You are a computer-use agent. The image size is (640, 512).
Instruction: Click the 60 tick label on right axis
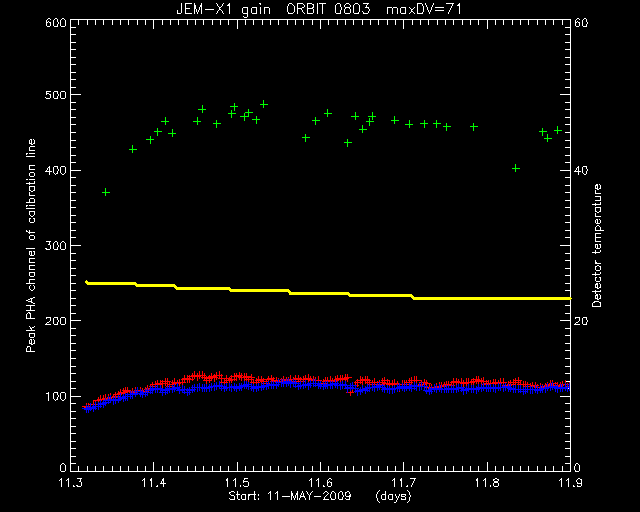(581, 22)
